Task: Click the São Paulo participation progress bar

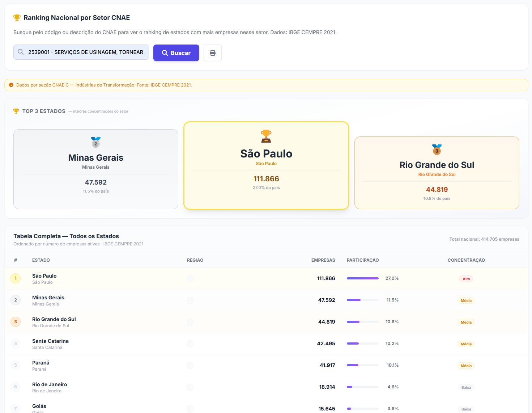Action: 363,278
